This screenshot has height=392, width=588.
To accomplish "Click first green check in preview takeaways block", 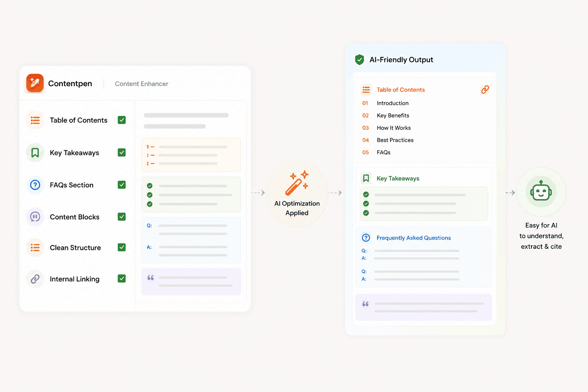I will click(x=150, y=186).
